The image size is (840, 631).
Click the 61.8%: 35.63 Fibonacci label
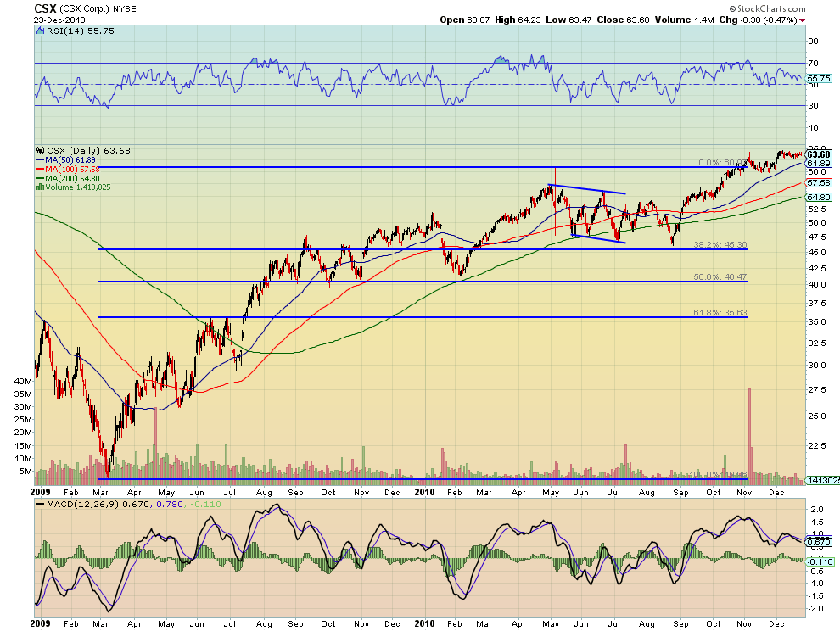(720, 312)
